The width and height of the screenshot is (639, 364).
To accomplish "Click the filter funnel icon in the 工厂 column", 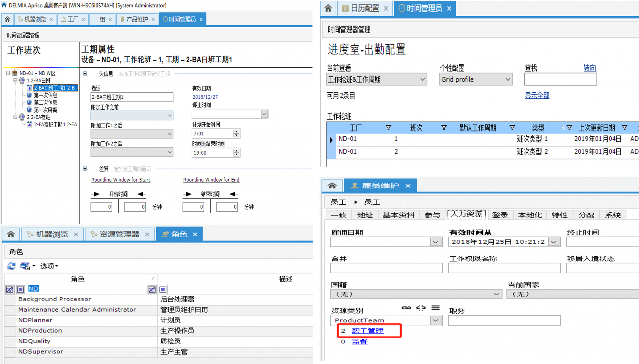I will point(388,128).
